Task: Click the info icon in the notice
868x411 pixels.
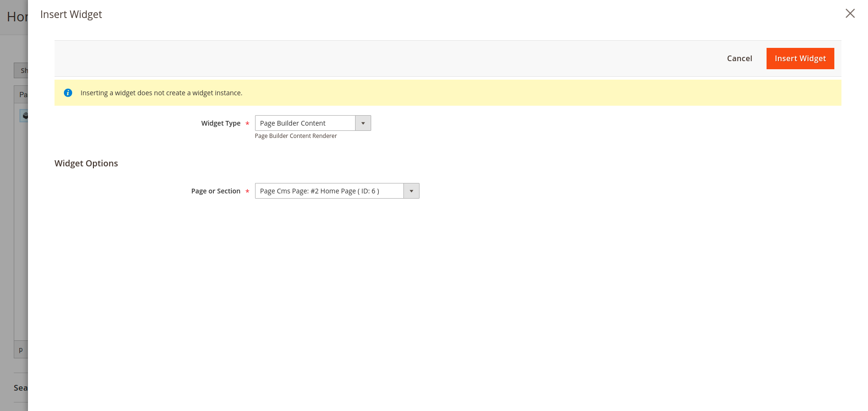Action: tap(68, 93)
